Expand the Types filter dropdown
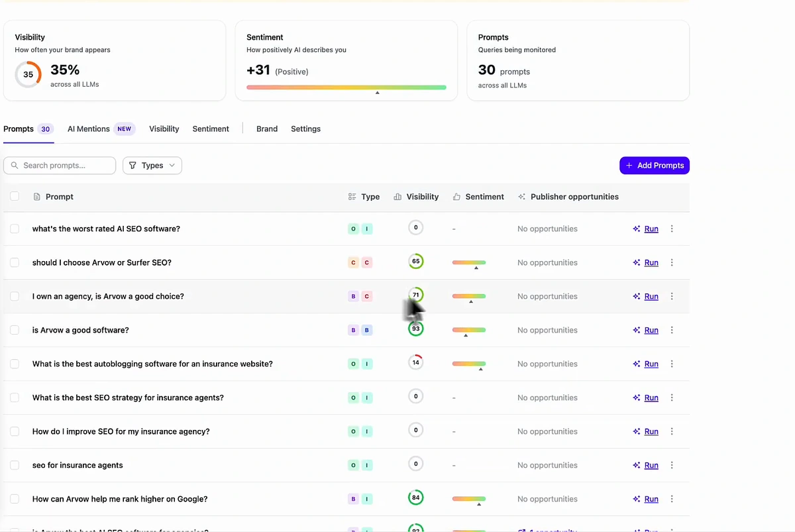This screenshot has width=795, height=532. click(x=152, y=166)
